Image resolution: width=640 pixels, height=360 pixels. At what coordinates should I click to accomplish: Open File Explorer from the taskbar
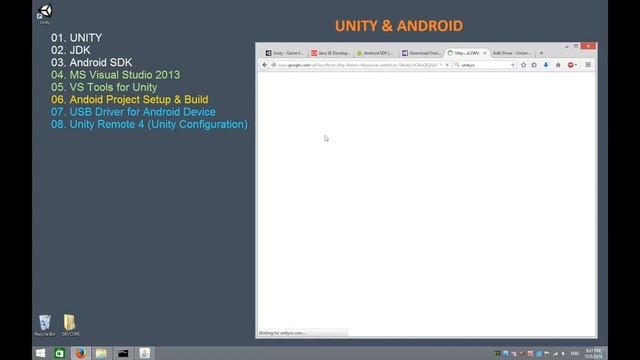101,353
